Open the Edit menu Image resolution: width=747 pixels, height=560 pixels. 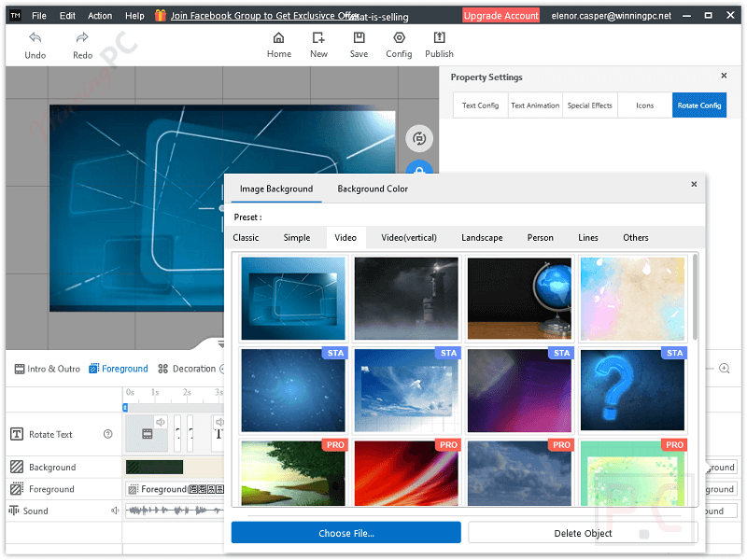coord(67,16)
